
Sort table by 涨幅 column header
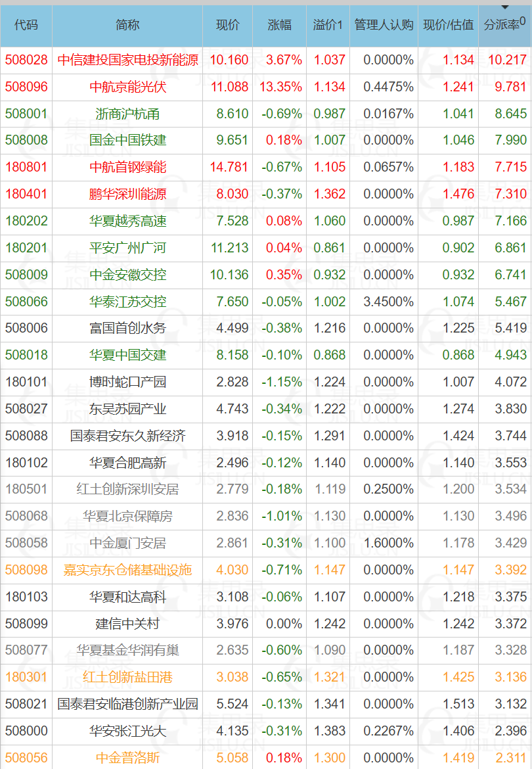tap(280, 25)
